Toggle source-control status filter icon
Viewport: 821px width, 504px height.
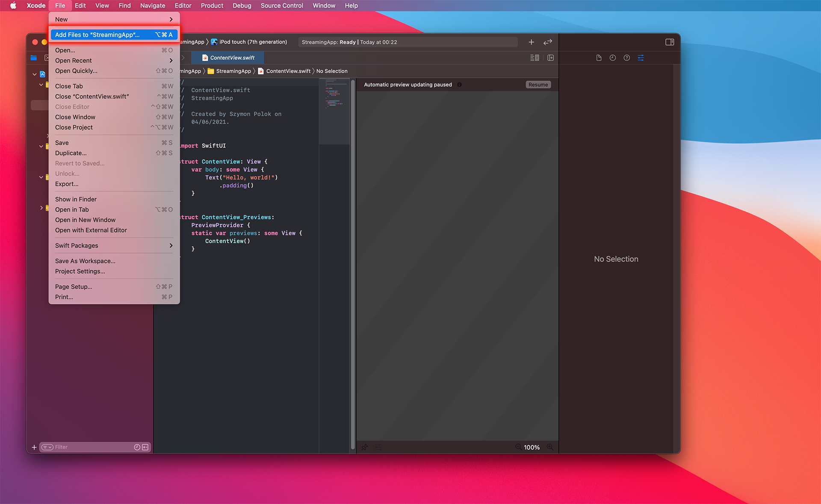tap(145, 447)
